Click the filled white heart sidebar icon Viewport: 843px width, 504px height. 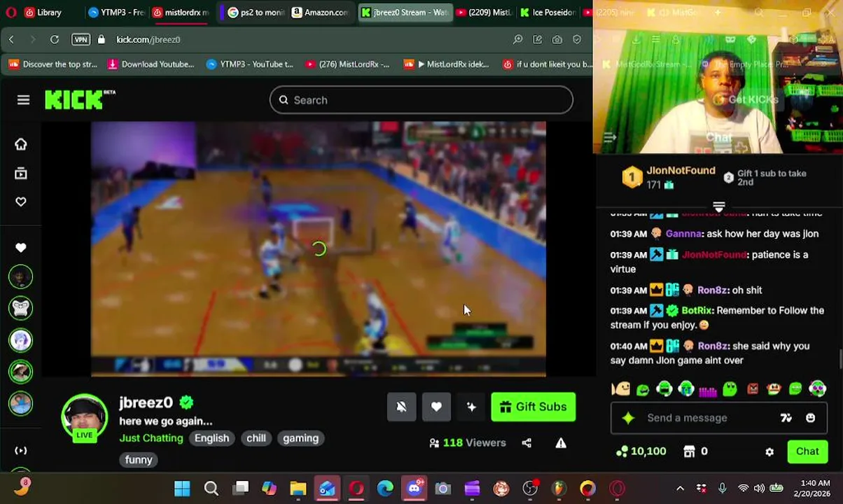(21, 248)
